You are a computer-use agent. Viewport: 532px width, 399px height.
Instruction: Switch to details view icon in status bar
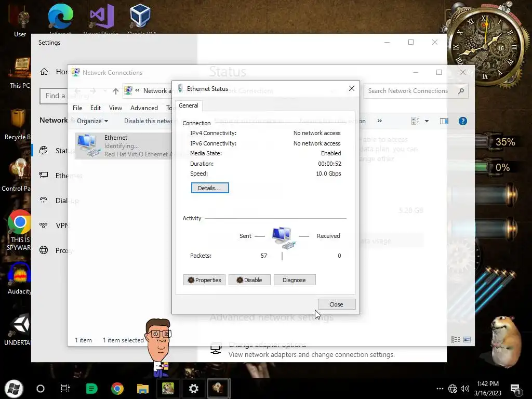tap(456, 340)
